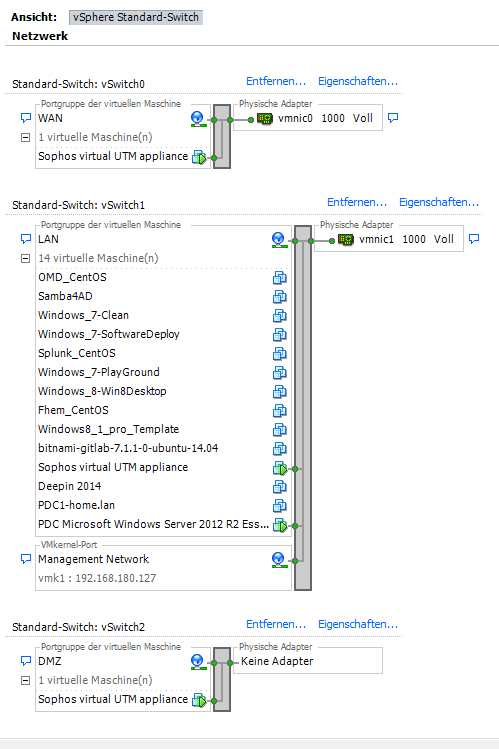Image resolution: width=499 pixels, height=749 pixels.
Task: Click the vmnic1 network card icon
Action: pyautogui.click(x=346, y=239)
